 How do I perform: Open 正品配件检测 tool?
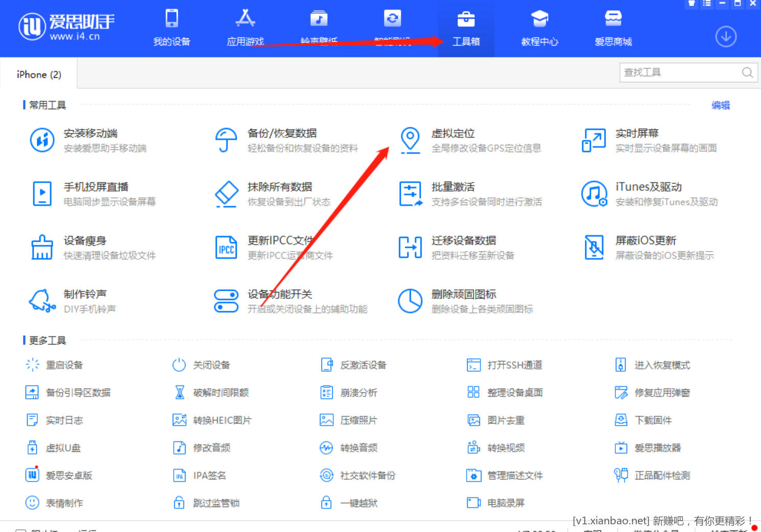coord(652,475)
